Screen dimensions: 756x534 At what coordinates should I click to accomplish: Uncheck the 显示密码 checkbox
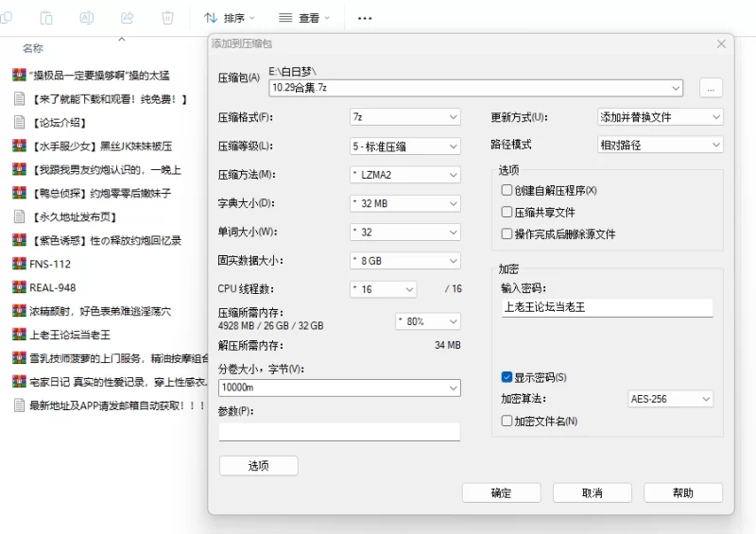click(x=507, y=377)
